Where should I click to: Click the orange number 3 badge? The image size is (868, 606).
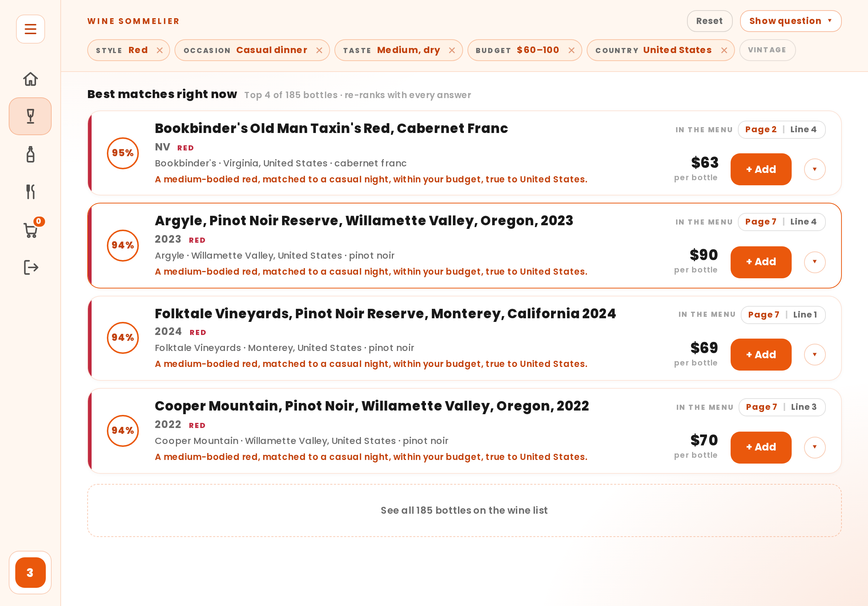click(30, 572)
